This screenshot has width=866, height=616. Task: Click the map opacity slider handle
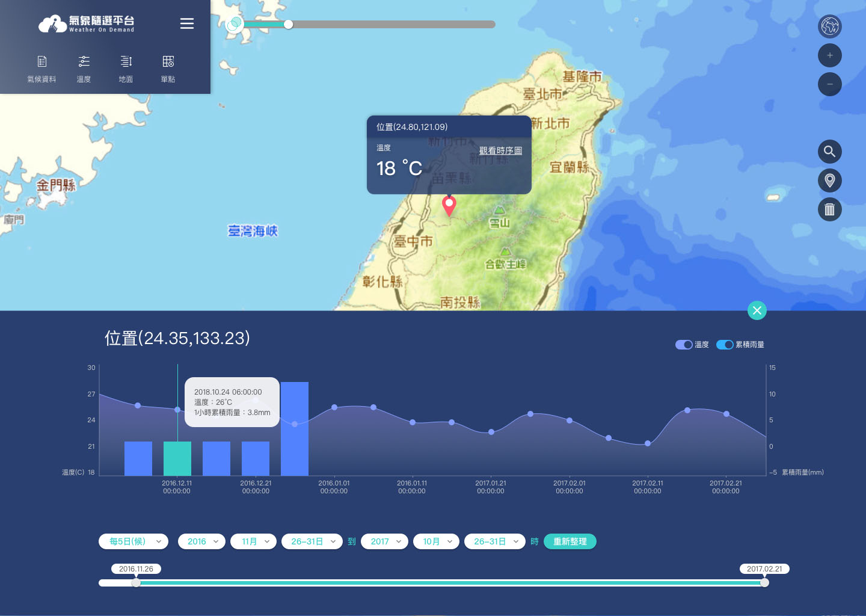pos(289,24)
